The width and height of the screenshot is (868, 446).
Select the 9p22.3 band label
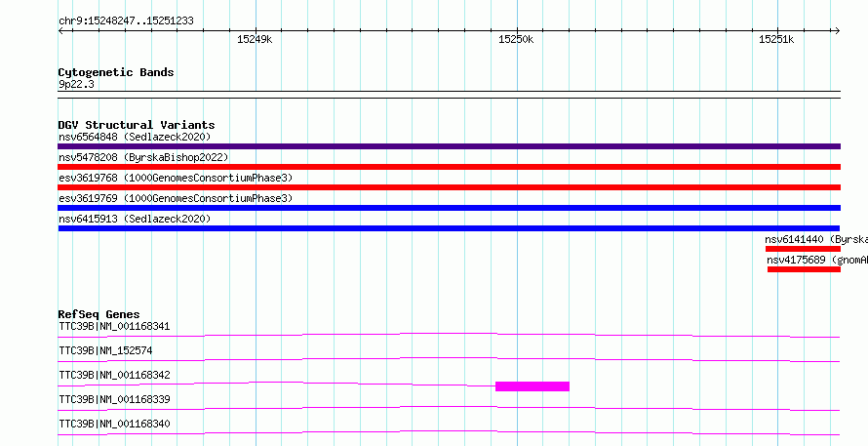point(76,84)
